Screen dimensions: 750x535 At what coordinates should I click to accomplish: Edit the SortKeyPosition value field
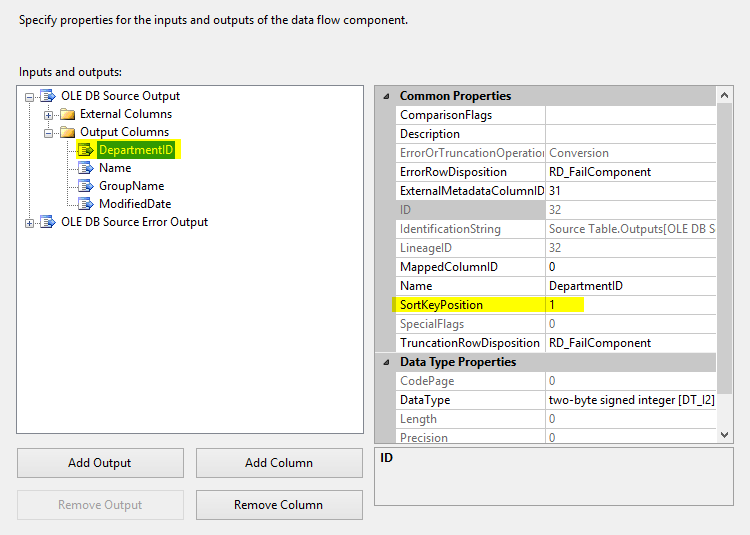tap(630, 304)
